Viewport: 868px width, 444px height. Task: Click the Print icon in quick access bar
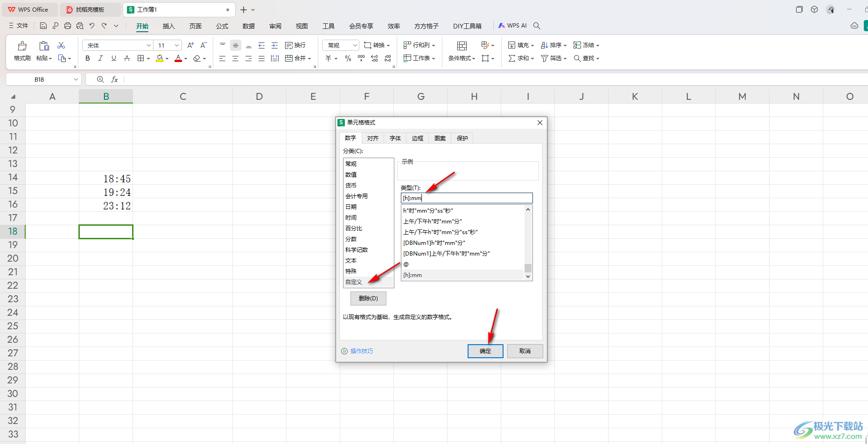click(68, 26)
